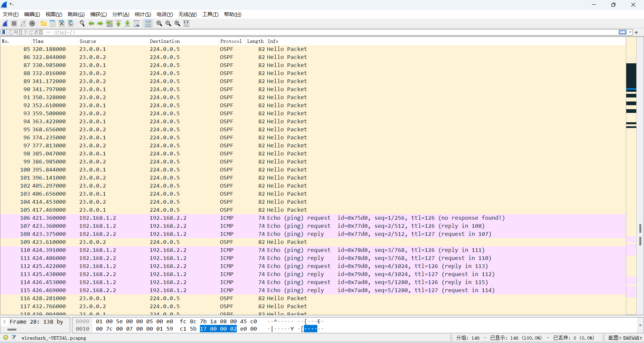Viewport: 644px width, 343px height.
Task: Jump to the last packet
Action: coord(127,23)
